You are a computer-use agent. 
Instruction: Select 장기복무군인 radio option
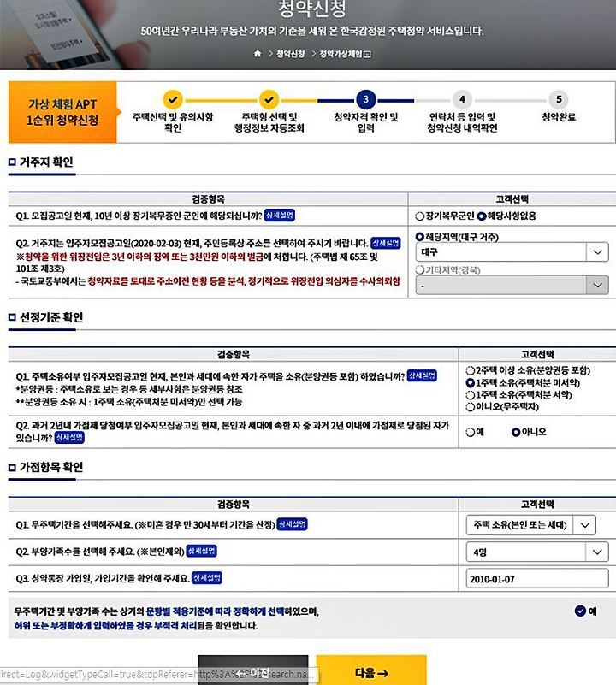pyautogui.click(x=420, y=216)
